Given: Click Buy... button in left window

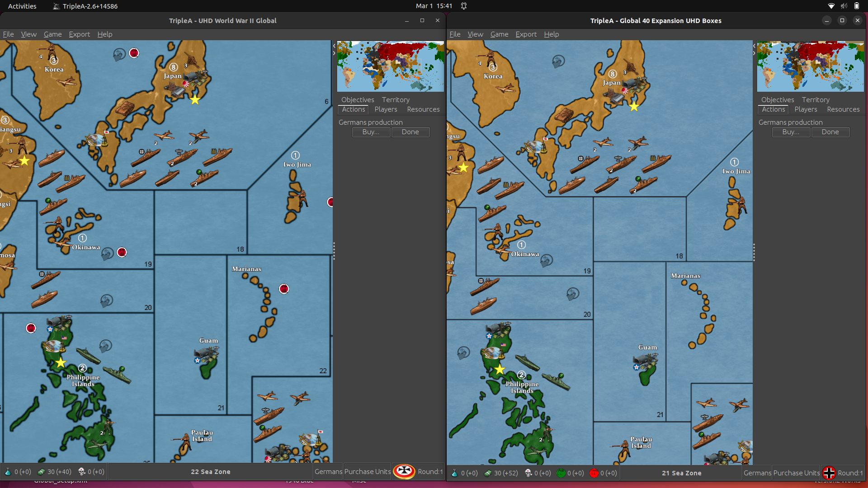Looking at the screenshot, I should [x=371, y=132].
